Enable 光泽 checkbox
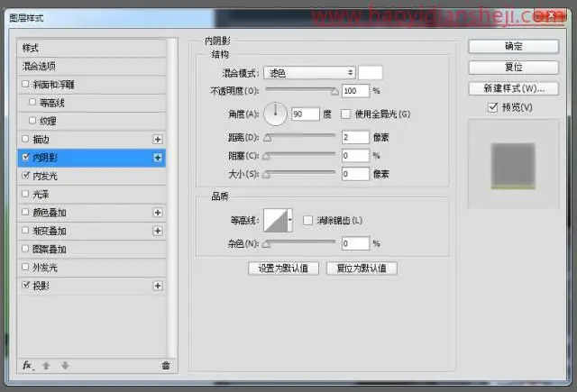Screen dimensions: 577x392 (25, 194)
